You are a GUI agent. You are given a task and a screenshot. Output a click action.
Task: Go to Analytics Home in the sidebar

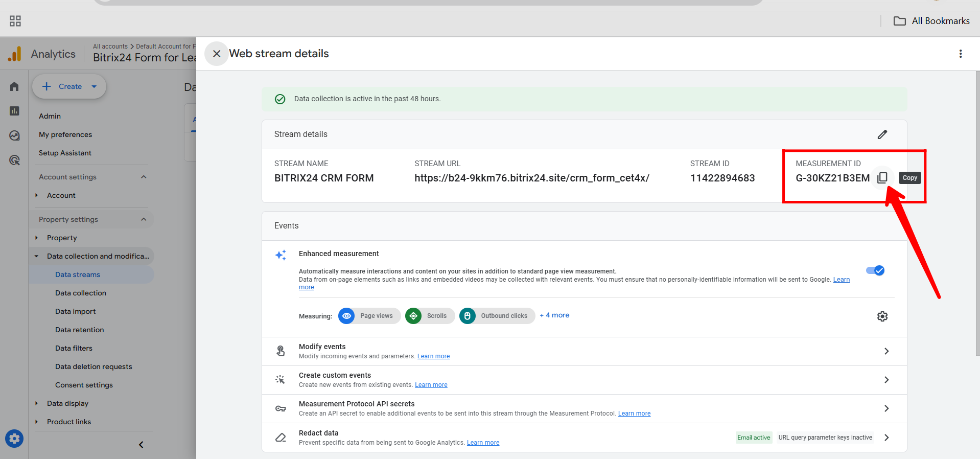point(14,86)
